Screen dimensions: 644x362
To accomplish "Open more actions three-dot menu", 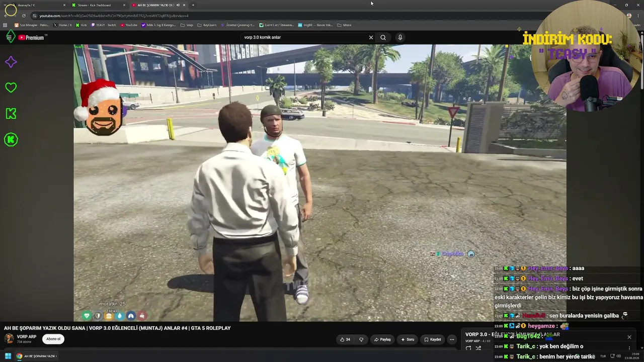I will pyautogui.click(x=452, y=339).
